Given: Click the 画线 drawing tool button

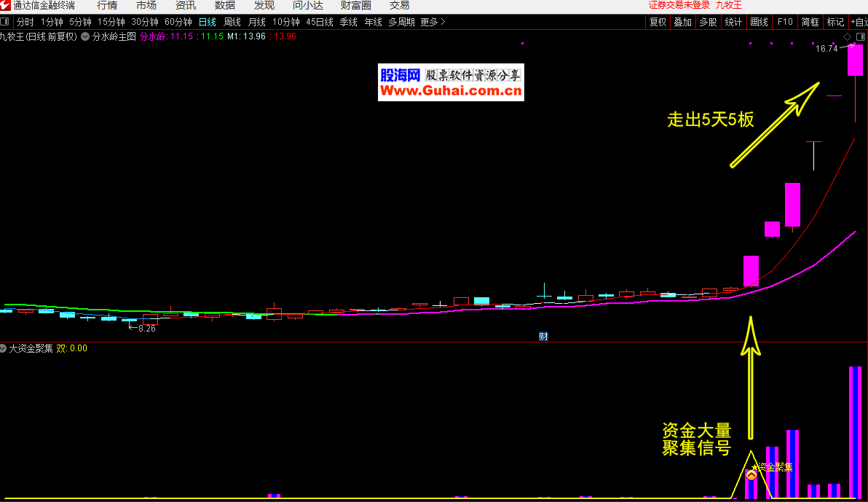Looking at the screenshot, I should 759,22.
